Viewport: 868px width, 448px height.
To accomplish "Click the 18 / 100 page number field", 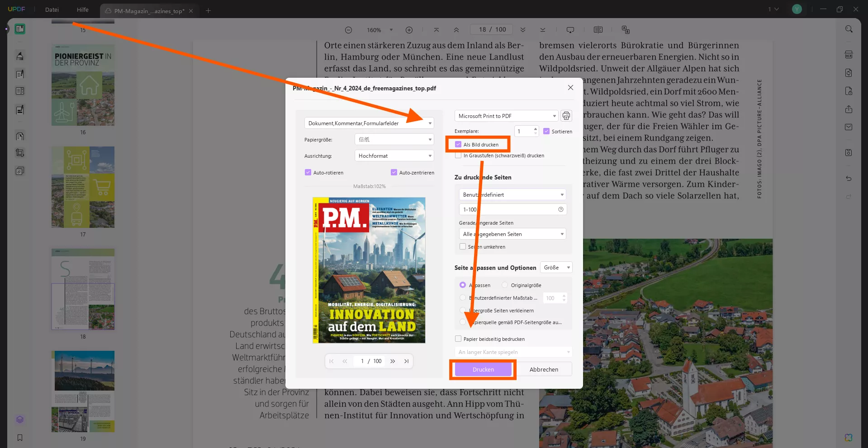I will coord(492,29).
